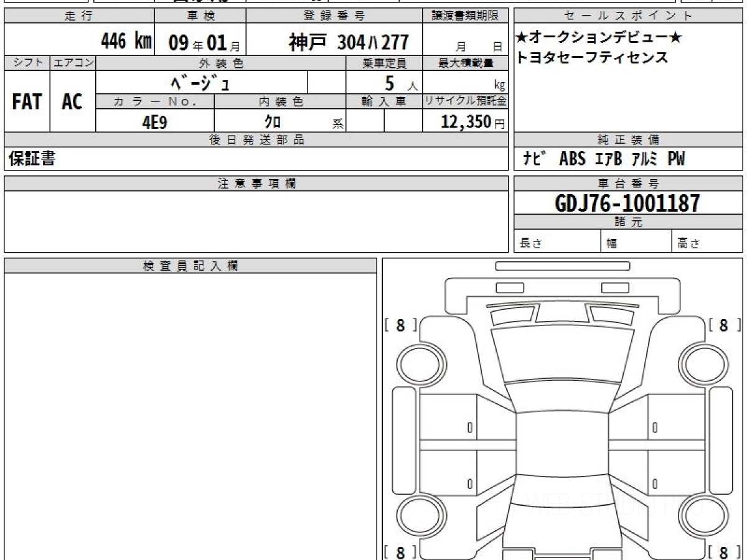Viewport: 747px width, 560px height.
Task: Select the ABS equipment item
Action: point(572,159)
